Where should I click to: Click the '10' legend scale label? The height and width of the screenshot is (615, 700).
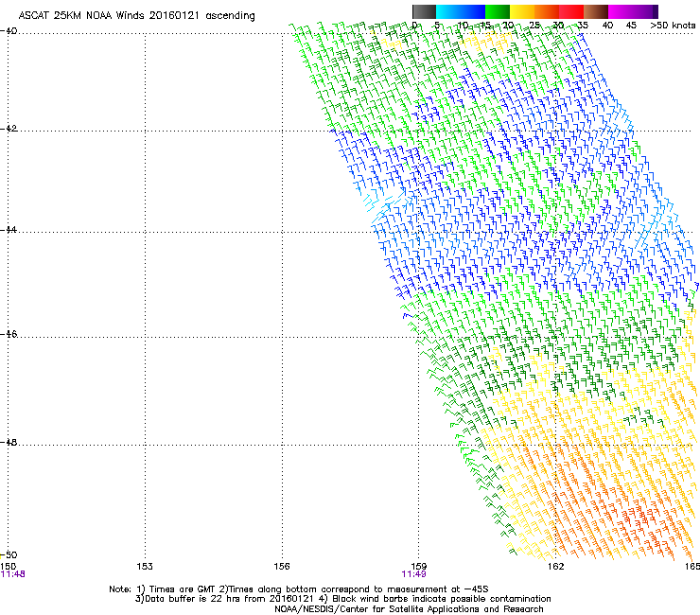tap(462, 26)
